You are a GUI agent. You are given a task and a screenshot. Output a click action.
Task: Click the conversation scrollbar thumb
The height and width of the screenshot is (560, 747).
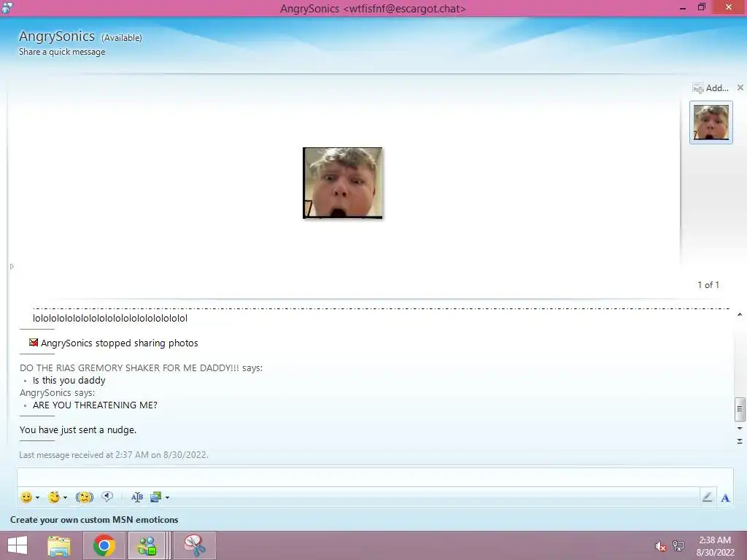[x=740, y=410]
